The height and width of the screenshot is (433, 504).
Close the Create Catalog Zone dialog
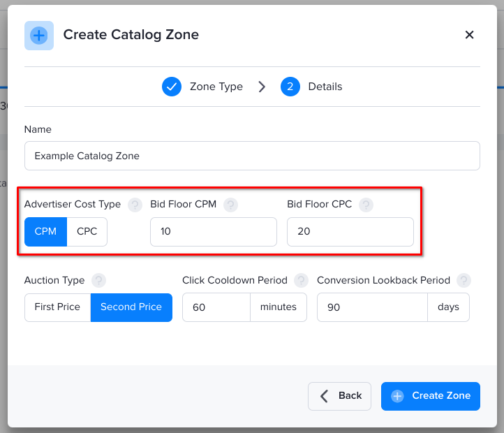469,35
